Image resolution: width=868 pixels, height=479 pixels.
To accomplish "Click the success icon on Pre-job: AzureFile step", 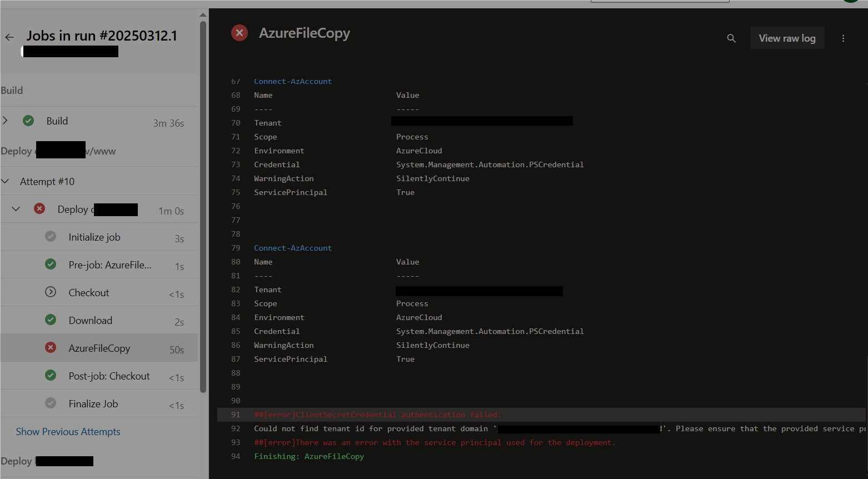I will [50, 264].
